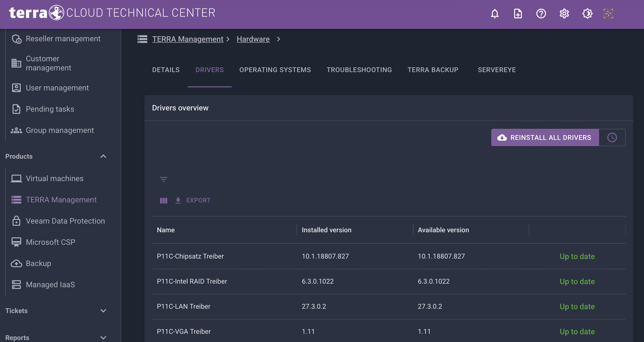644x342 pixels.
Task: Switch to the SERVEREYE tab
Action: pos(497,70)
